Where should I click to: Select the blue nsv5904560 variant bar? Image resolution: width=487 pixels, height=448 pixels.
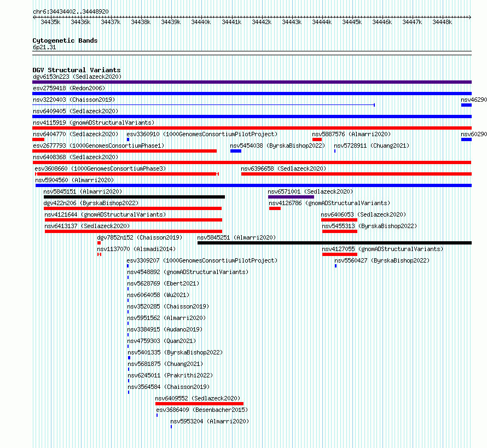(x=253, y=185)
